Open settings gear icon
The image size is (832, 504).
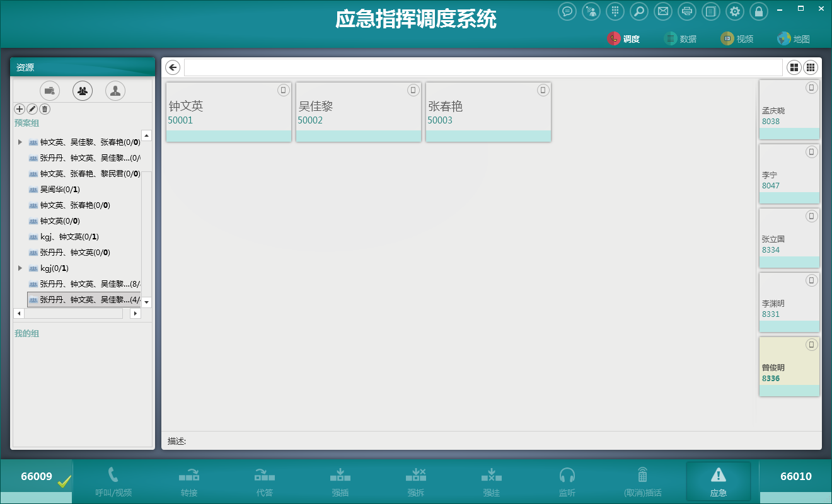point(734,11)
